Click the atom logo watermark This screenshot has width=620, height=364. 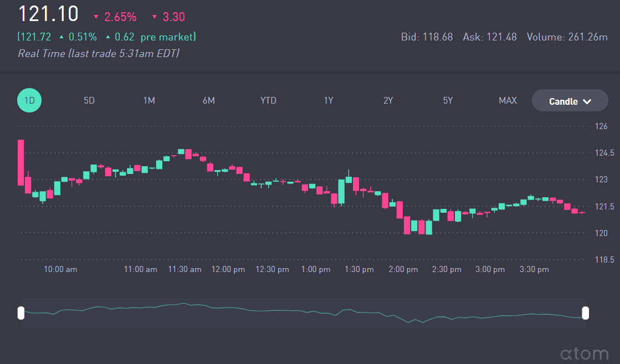coord(583,353)
